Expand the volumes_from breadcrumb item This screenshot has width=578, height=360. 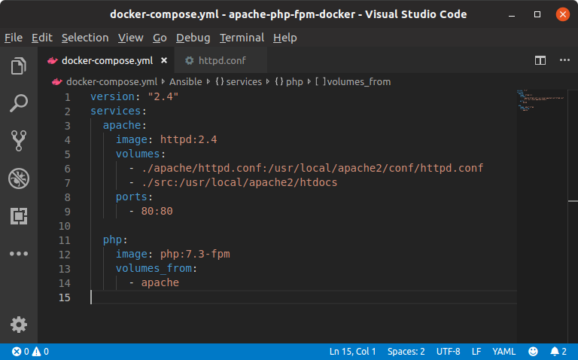tap(353, 82)
